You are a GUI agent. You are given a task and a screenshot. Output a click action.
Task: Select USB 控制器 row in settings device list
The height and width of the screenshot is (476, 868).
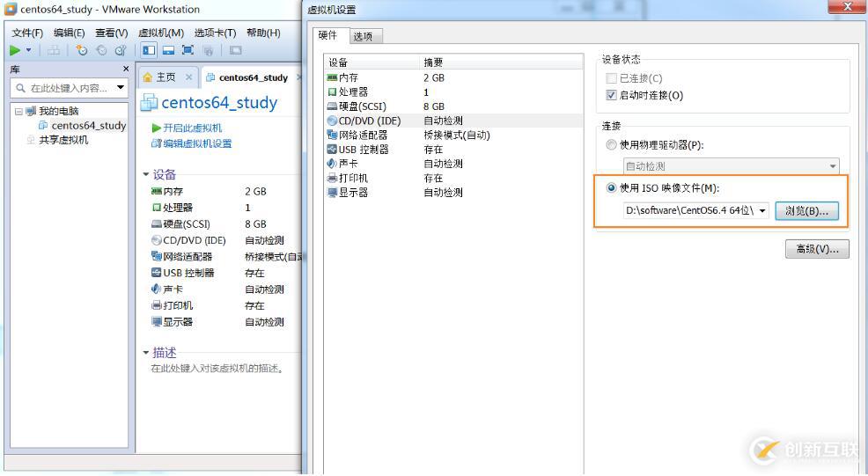click(453, 150)
